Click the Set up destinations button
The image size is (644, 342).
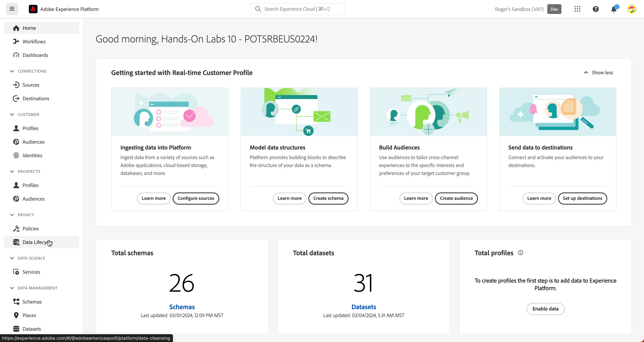point(583,198)
